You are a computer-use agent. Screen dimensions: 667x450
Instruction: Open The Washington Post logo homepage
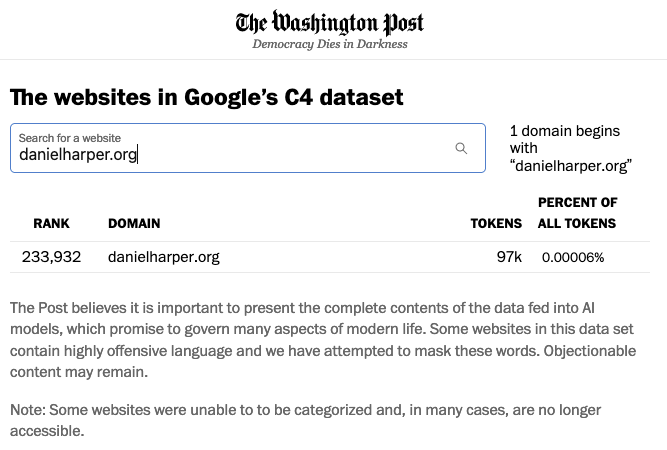(329, 23)
